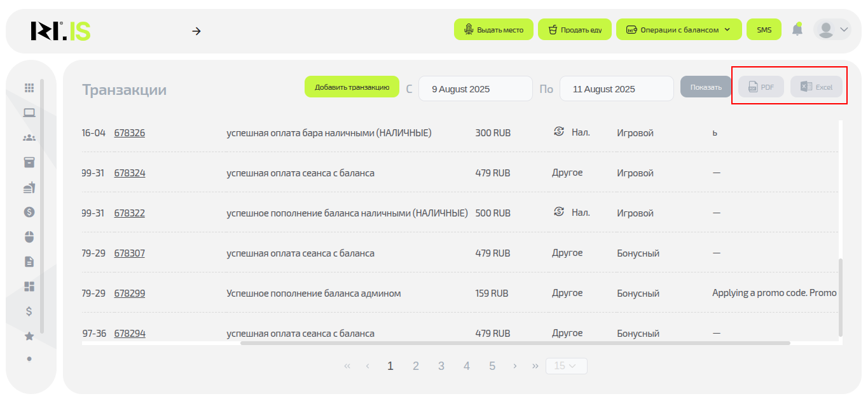Click the Добавить транзакцию button
The height and width of the screenshot is (403, 868).
(352, 87)
